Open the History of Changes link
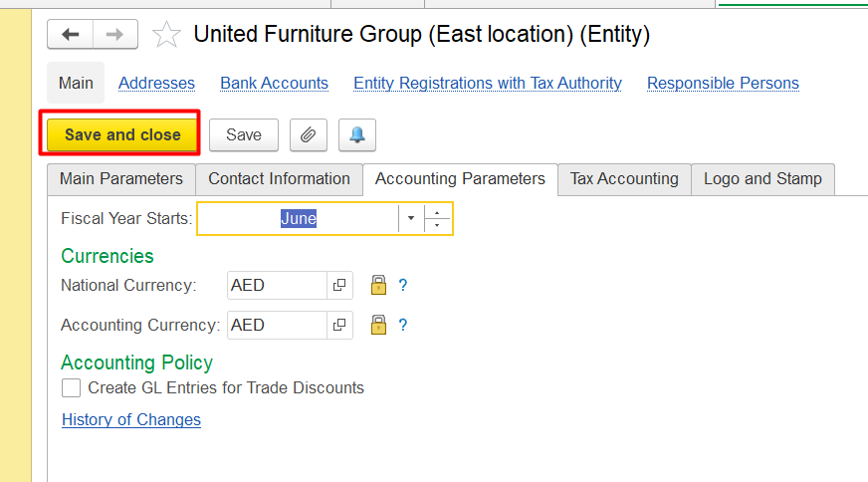Screen dimensions: 868x482 131,420
